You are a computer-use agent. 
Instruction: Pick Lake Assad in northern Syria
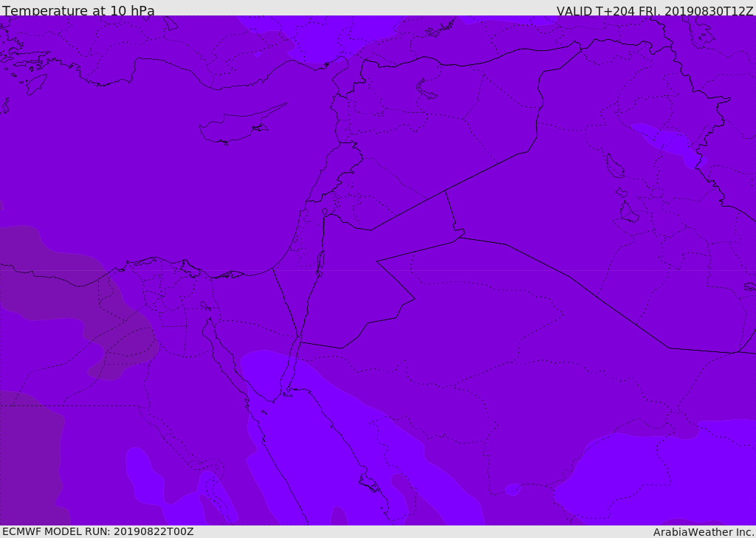coord(426,90)
